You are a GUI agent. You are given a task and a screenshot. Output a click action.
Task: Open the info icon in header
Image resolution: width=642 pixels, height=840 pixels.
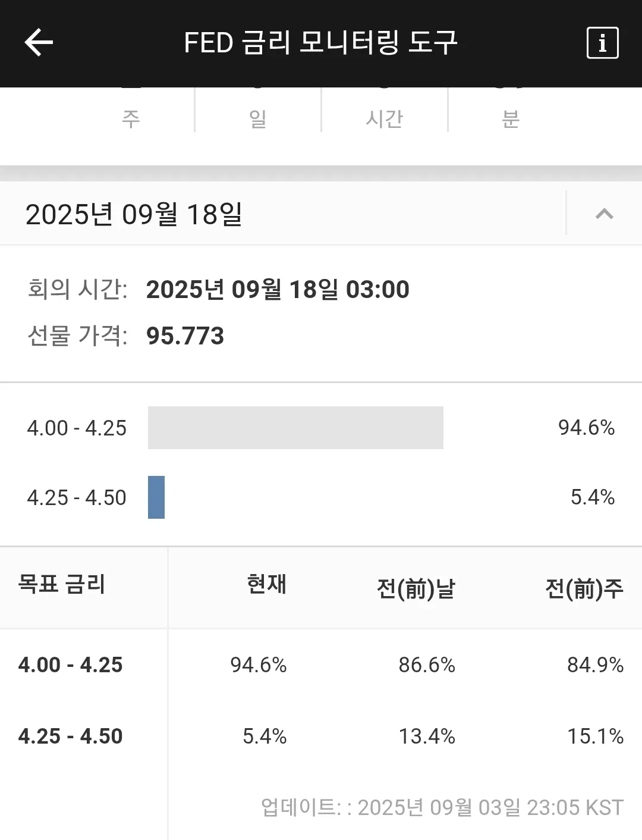[602, 43]
